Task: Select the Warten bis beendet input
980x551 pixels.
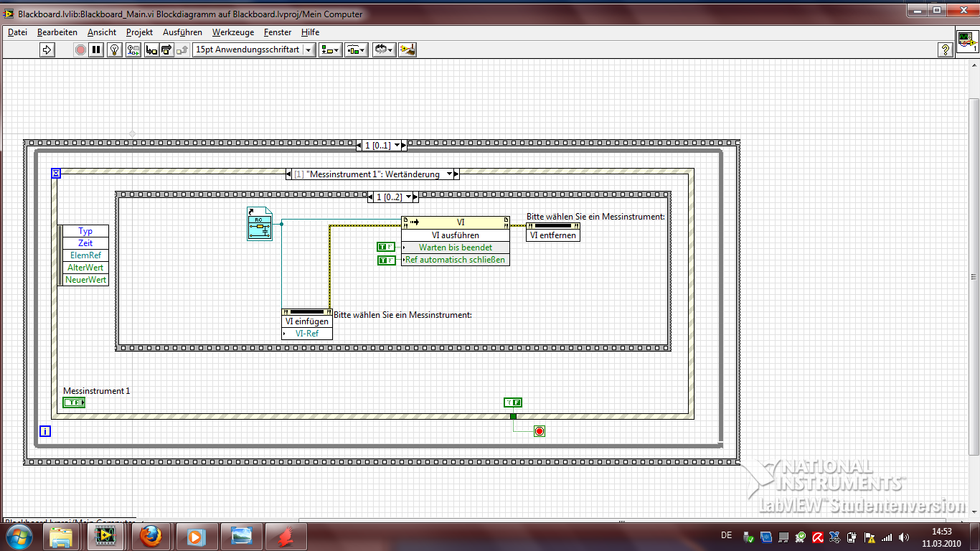Action: 456,248
